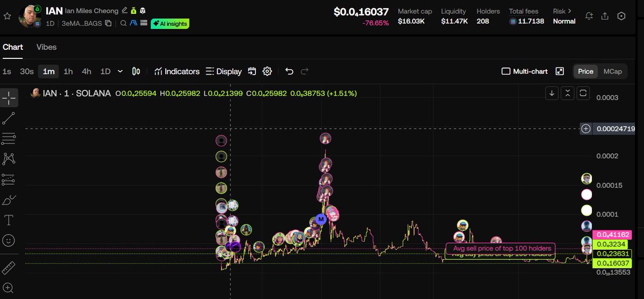The width and height of the screenshot is (644, 299).
Task: Click plus icon at 0.00024719 price
Action: 586,129
